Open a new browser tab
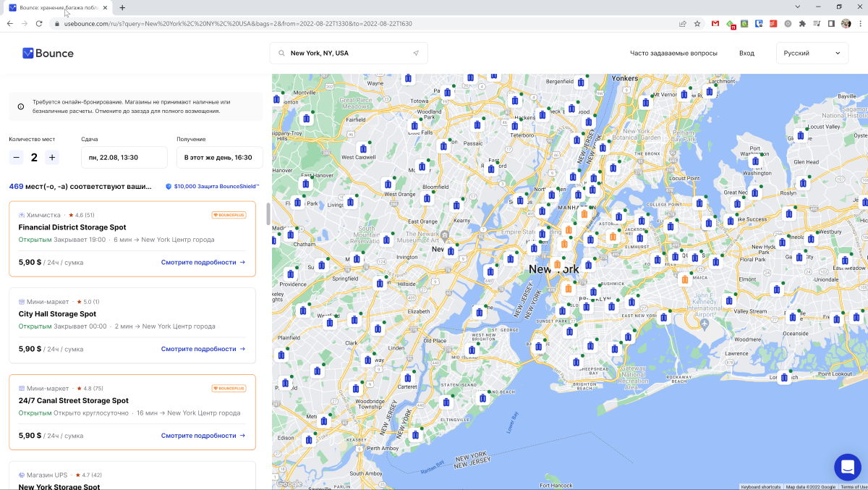The height and width of the screenshot is (490, 868). pos(122,7)
